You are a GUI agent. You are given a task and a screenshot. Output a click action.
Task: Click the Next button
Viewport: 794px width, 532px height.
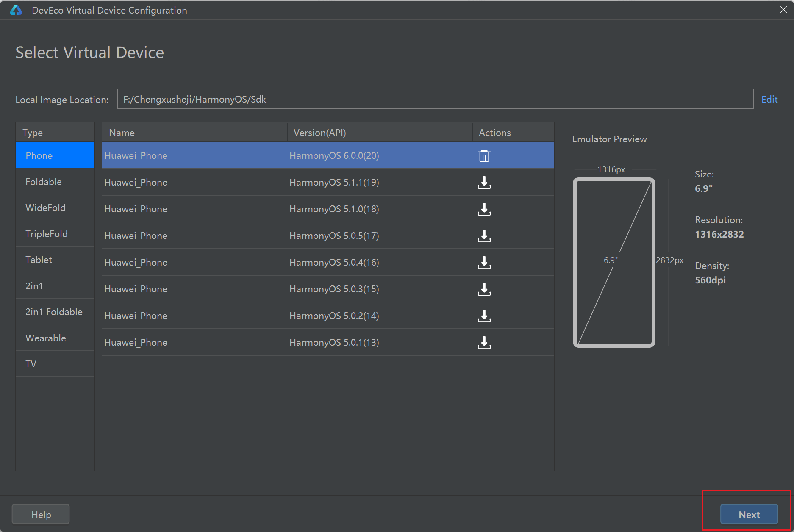749,514
